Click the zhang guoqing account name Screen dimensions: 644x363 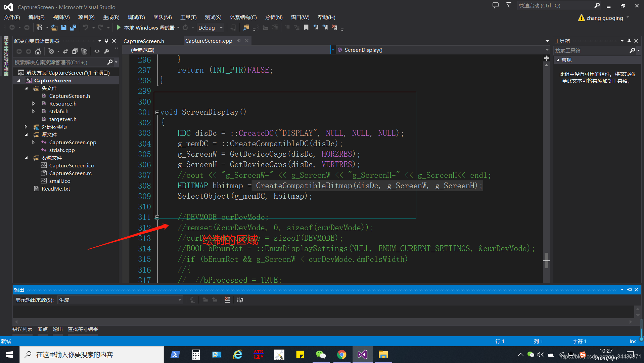[604, 18]
